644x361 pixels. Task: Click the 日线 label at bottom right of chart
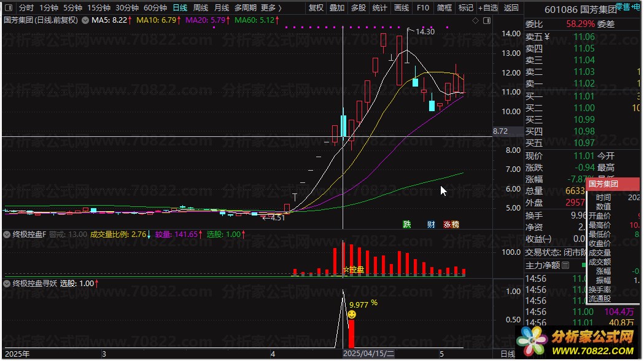point(508,354)
